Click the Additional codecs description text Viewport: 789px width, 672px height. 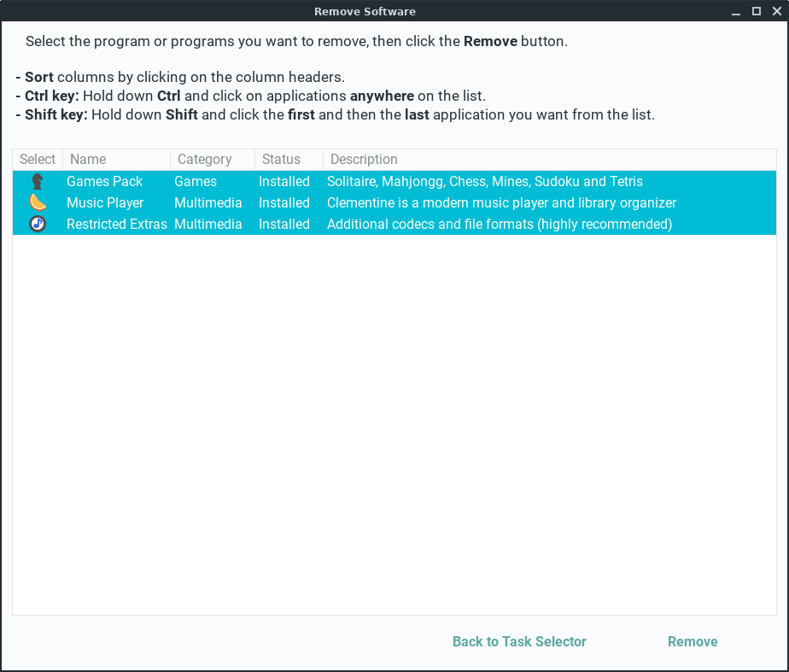(500, 224)
